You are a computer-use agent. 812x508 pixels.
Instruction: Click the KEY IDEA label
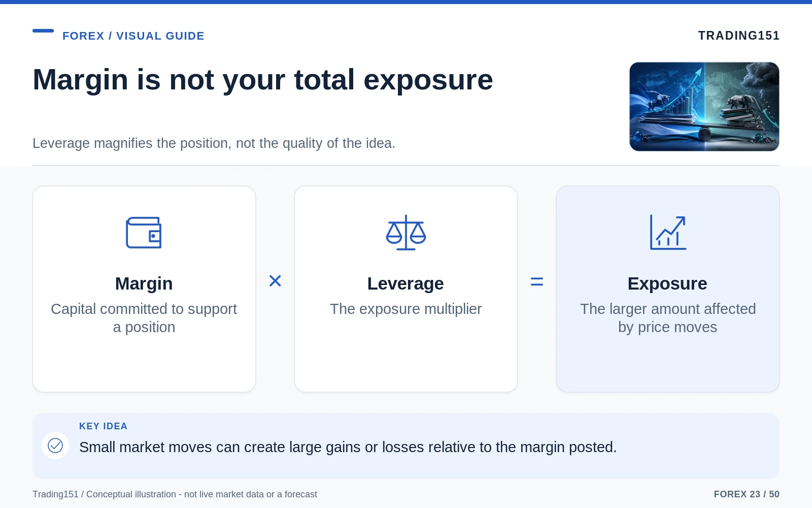104,426
